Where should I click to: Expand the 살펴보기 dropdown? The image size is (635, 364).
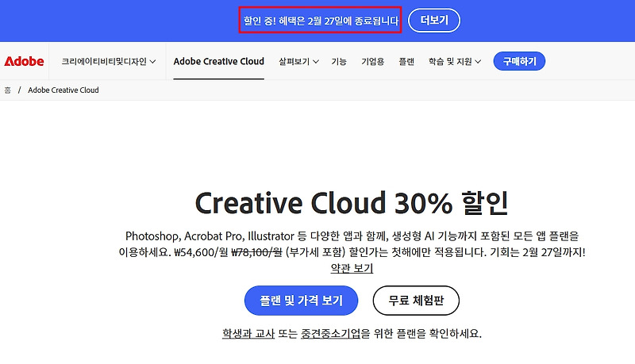[x=298, y=62]
